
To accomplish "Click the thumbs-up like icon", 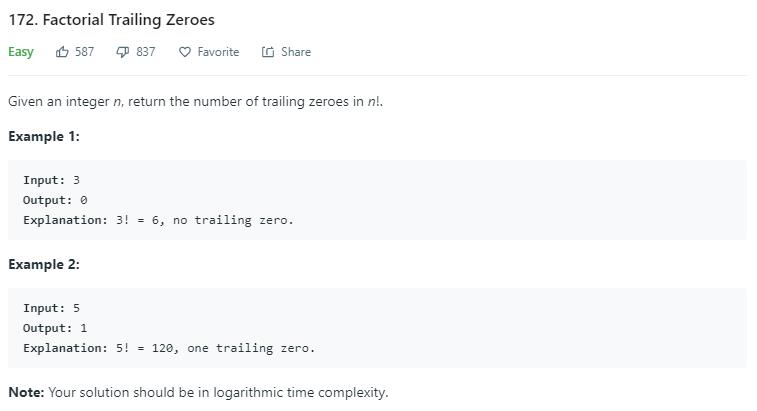I will coord(62,52).
